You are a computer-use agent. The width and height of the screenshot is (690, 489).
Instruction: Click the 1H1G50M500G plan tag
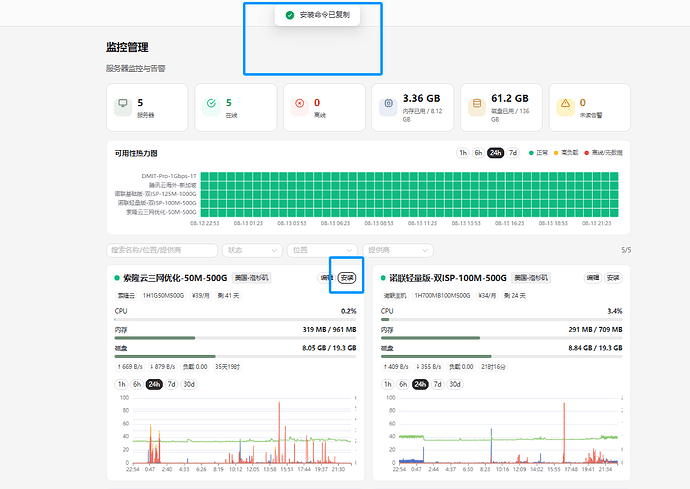[x=163, y=295]
